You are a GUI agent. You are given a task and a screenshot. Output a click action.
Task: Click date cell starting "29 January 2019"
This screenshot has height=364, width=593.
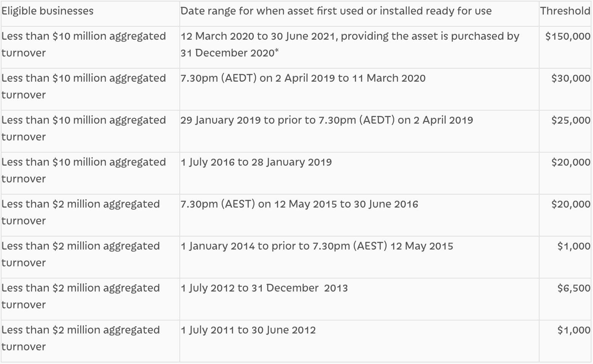tap(327, 121)
